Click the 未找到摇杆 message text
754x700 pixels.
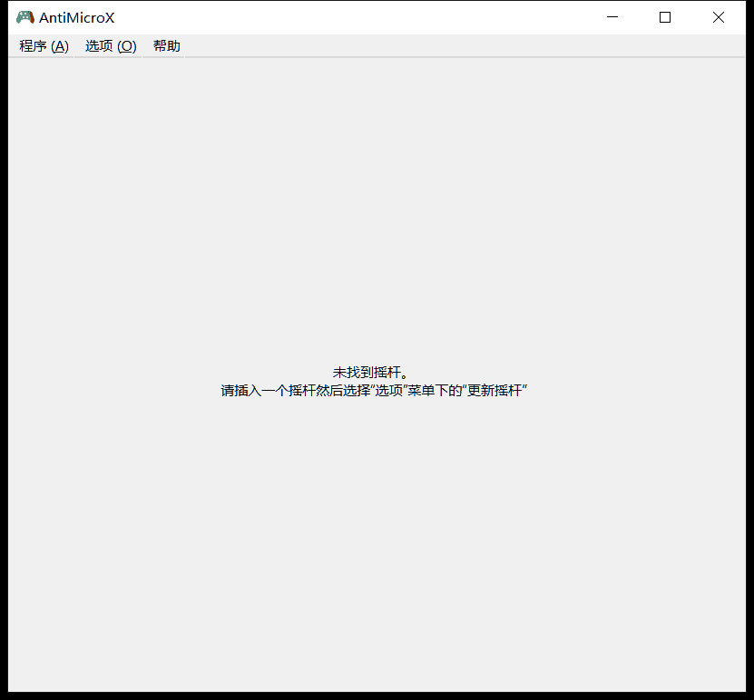pyautogui.click(x=370, y=373)
